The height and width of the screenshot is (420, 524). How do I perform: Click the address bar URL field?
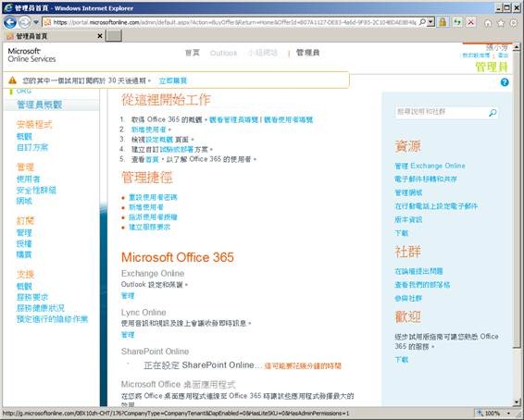[234, 22]
